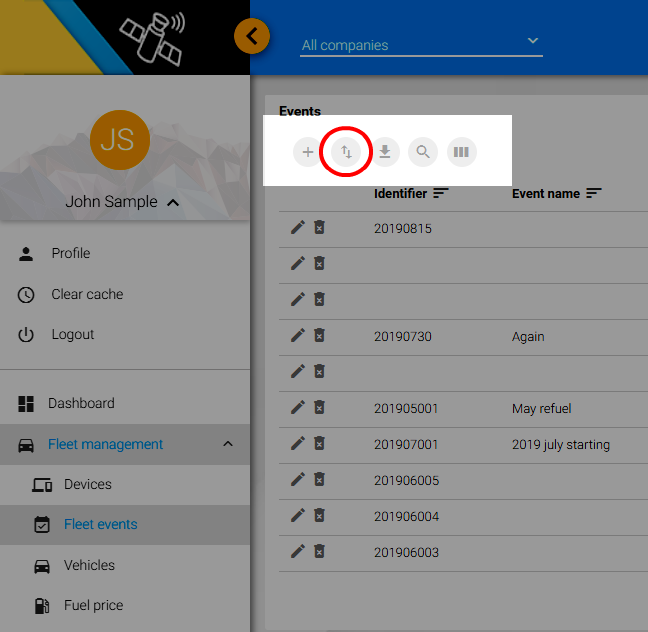Click the download events icon
Viewport: 648px width, 632px height.
pos(385,152)
